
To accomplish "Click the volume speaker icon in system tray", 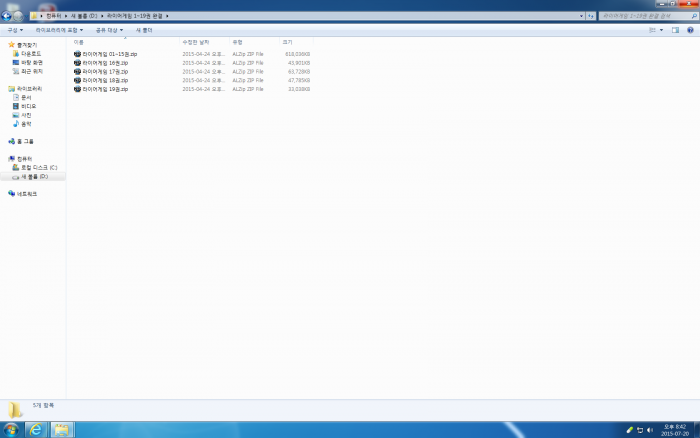I will click(650, 429).
